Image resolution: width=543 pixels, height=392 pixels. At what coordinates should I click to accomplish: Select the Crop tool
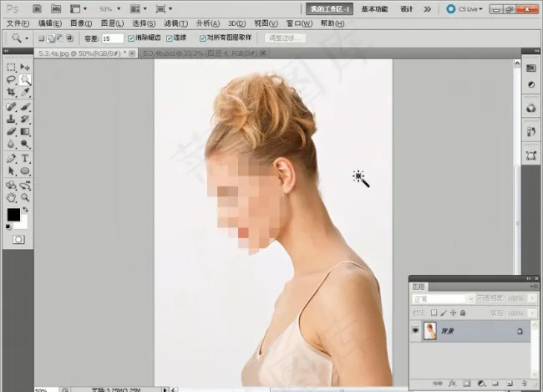11,92
